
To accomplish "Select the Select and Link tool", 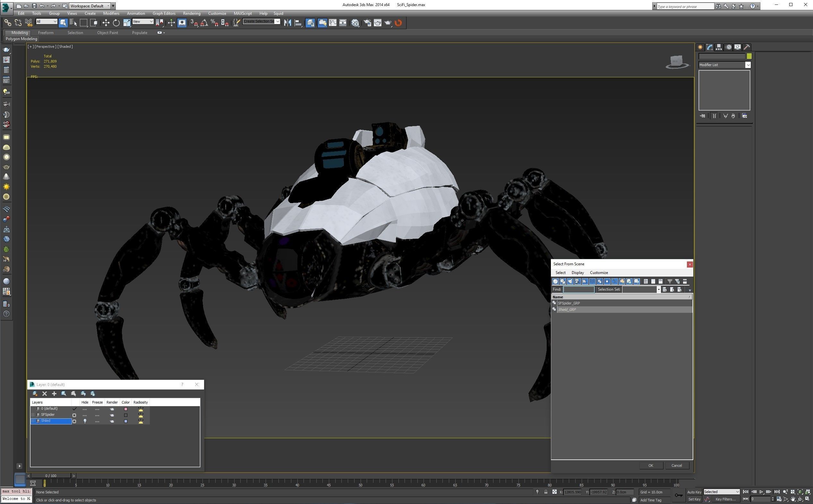I will point(7,23).
